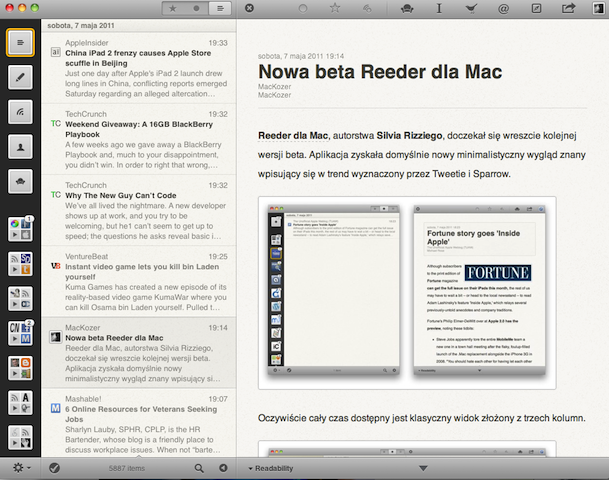Open AppleInsider China iPad 2 frenzy article

click(x=139, y=68)
